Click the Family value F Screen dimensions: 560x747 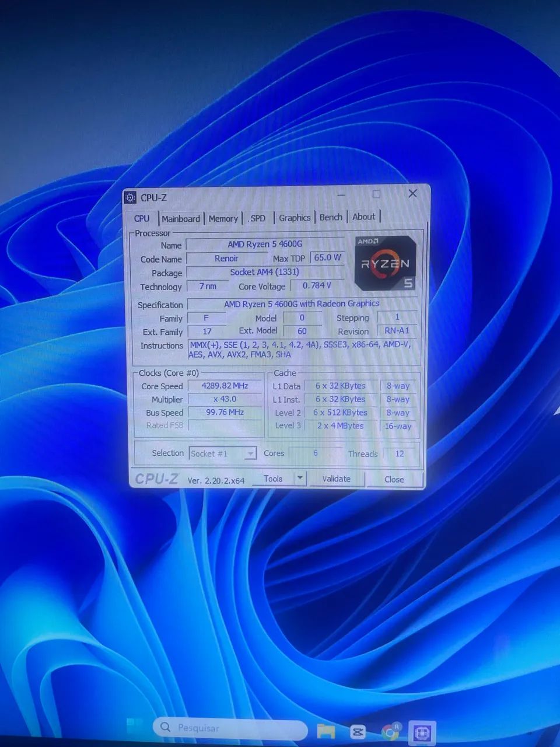click(x=206, y=318)
